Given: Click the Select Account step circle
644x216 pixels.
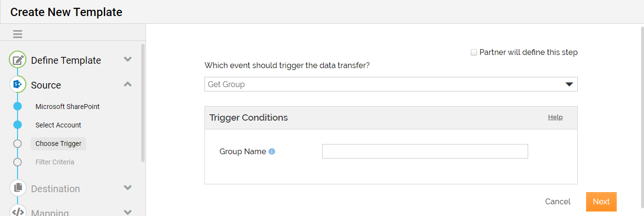Looking at the screenshot, I should (x=18, y=125).
